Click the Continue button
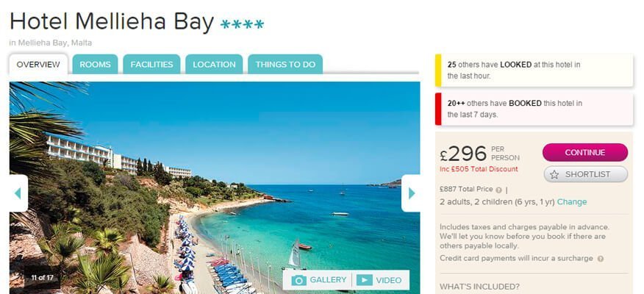This screenshot has width=644, height=294. [585, 152]
